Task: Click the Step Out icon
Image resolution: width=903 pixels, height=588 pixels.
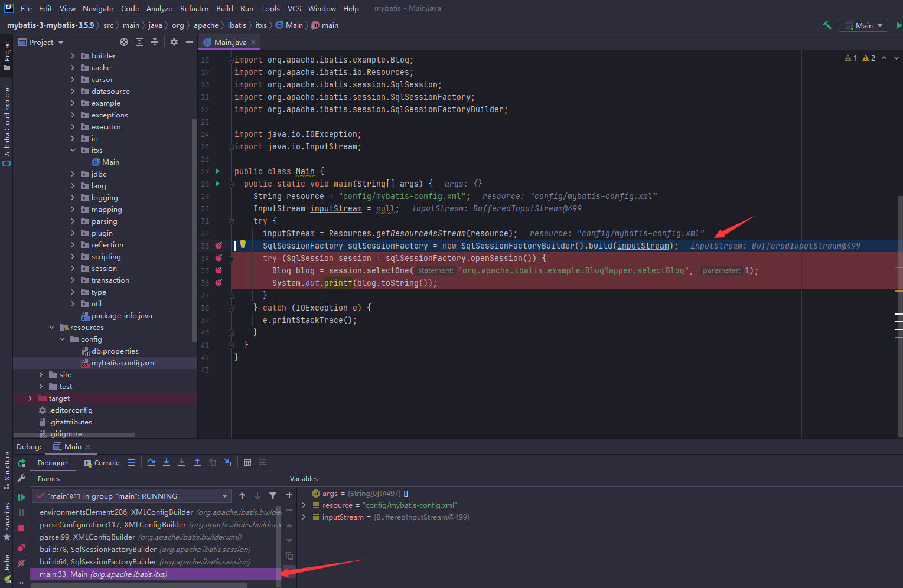Action: [197, 462]
